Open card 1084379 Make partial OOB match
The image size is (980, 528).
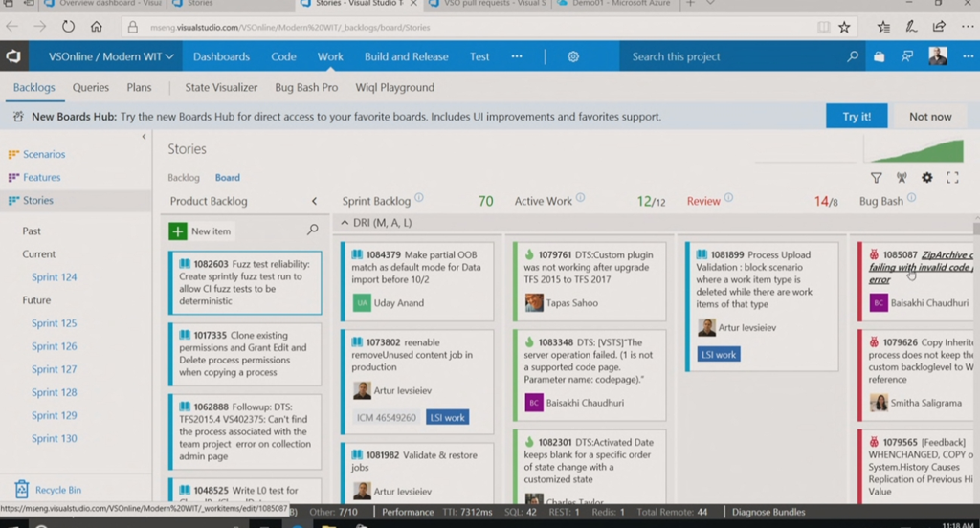[417, 281]
